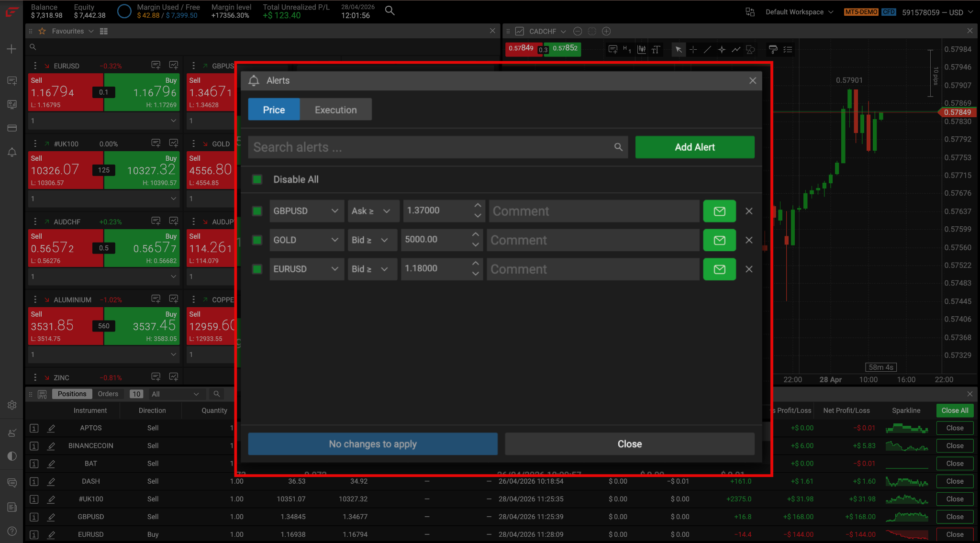
Task: Click the Add Alert button
Action: (x=695, y=147)
